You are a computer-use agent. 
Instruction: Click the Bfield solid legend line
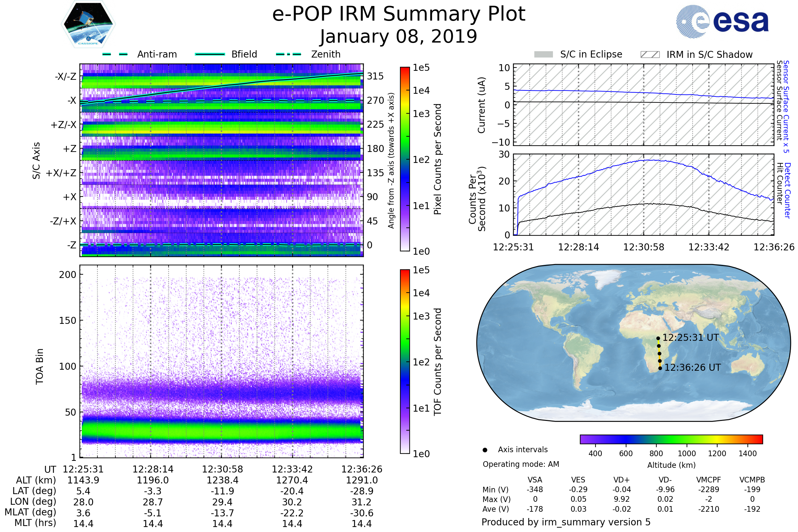tap(210, 54)
